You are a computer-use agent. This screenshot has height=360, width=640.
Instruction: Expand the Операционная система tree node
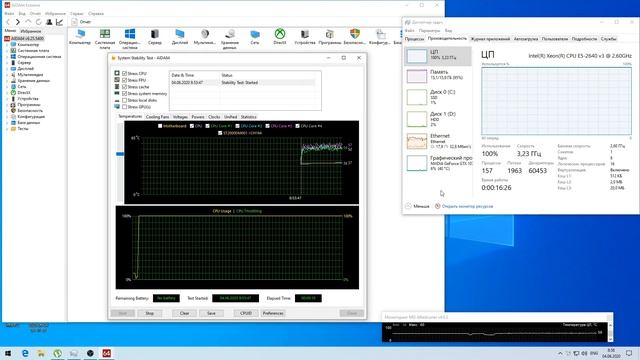point(7,57)
